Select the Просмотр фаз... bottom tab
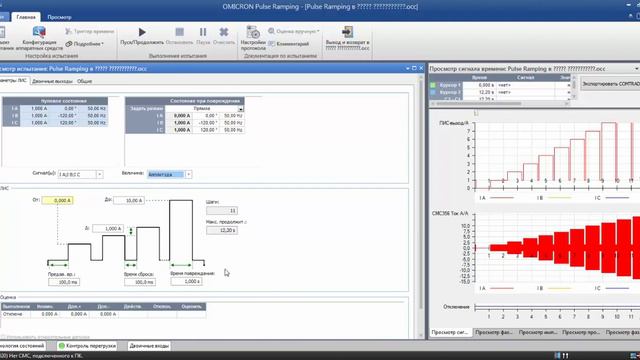640x360 pixels. pos(493,333)
